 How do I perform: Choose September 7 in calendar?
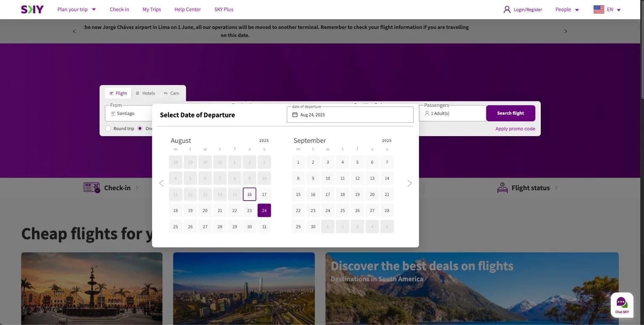387,162
